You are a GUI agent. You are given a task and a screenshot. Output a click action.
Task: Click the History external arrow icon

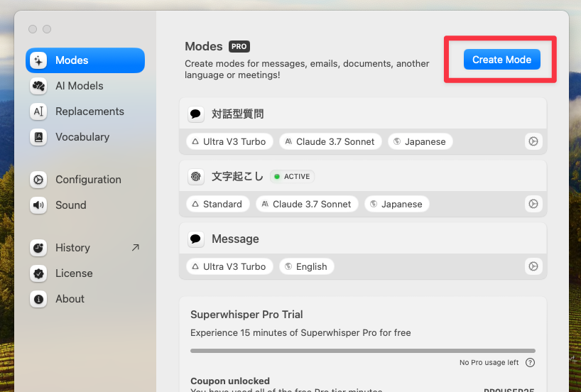click(136, 248)
